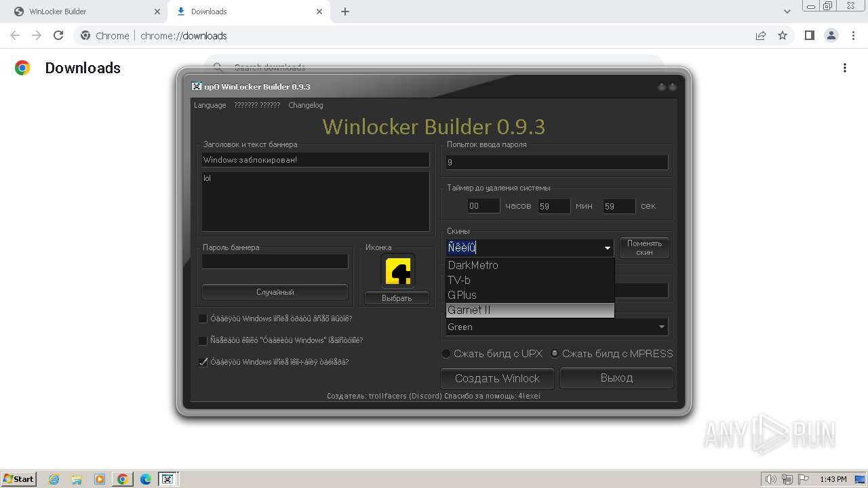
Task: Open the Chrome tab search chevron
Action: [x=787, y=12]
